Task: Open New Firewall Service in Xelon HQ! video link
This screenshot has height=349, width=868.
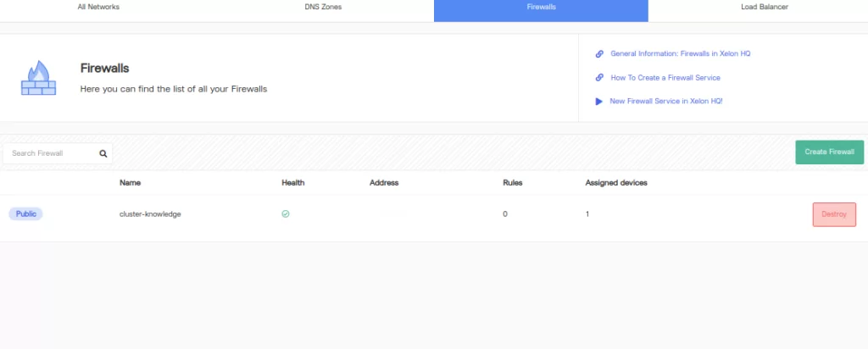Action: click(x=666, y=101)
